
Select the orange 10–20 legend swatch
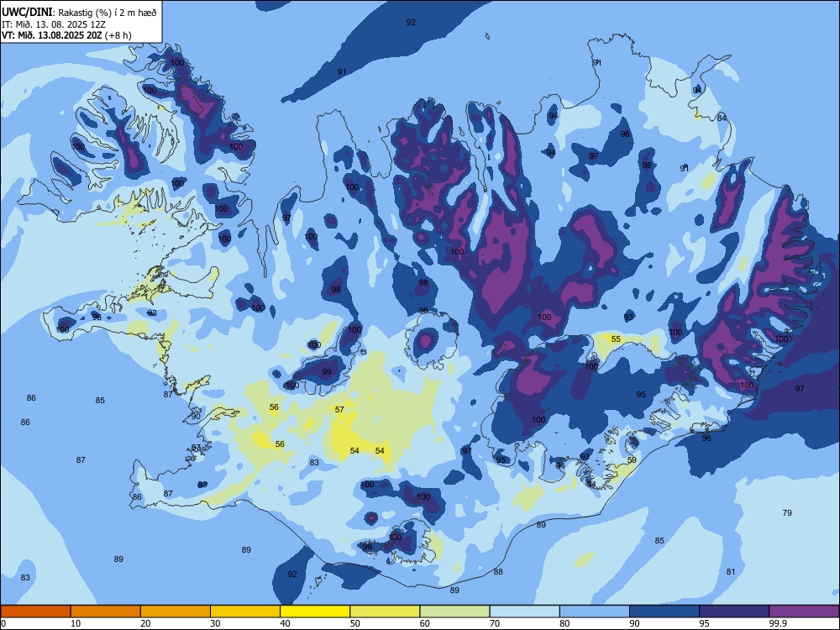[106, 612]
